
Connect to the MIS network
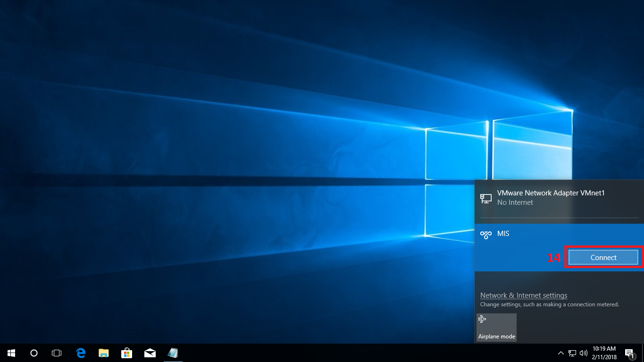[x=603, y=257]
